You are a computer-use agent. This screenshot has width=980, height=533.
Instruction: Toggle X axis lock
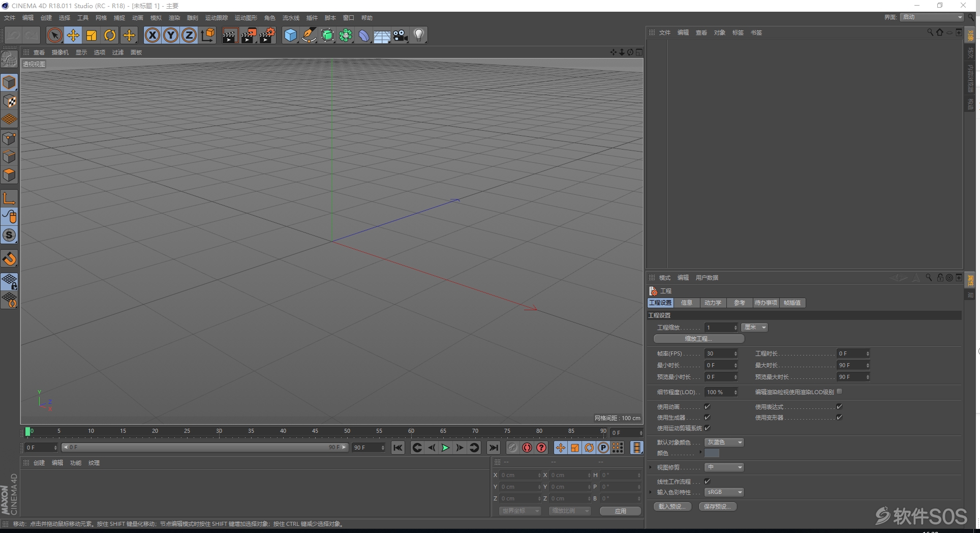152,35
